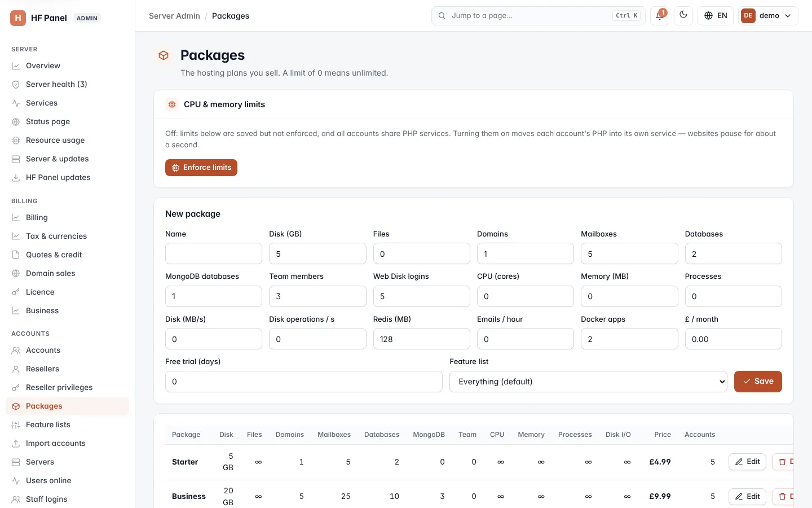Open the Feature list dropdown
The height and width of the screenshot is (508, 812).
588,382
